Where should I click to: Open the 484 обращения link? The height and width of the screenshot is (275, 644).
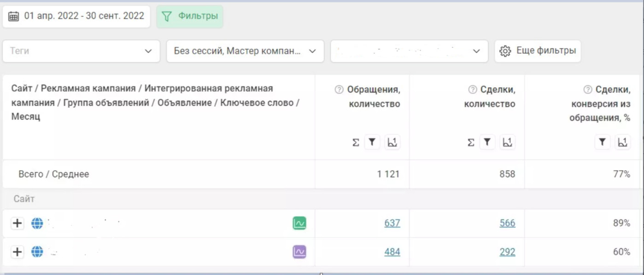pos(392,252)
